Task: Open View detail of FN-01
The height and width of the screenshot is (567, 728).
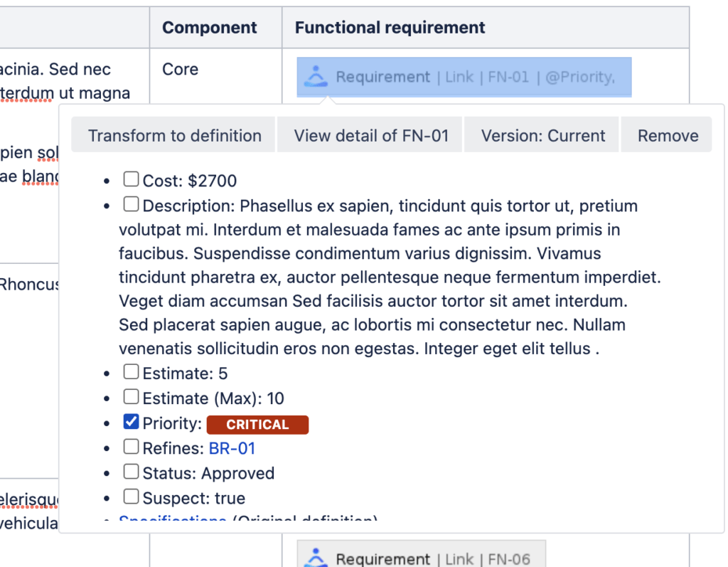Action: [x=370, y=134]
